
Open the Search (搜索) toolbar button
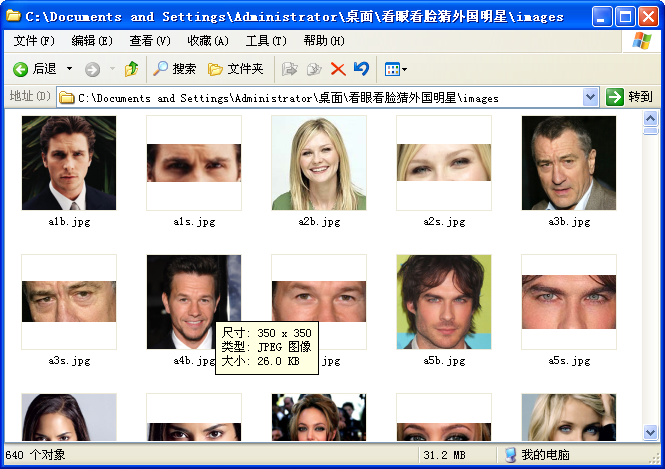pos(174,69)
